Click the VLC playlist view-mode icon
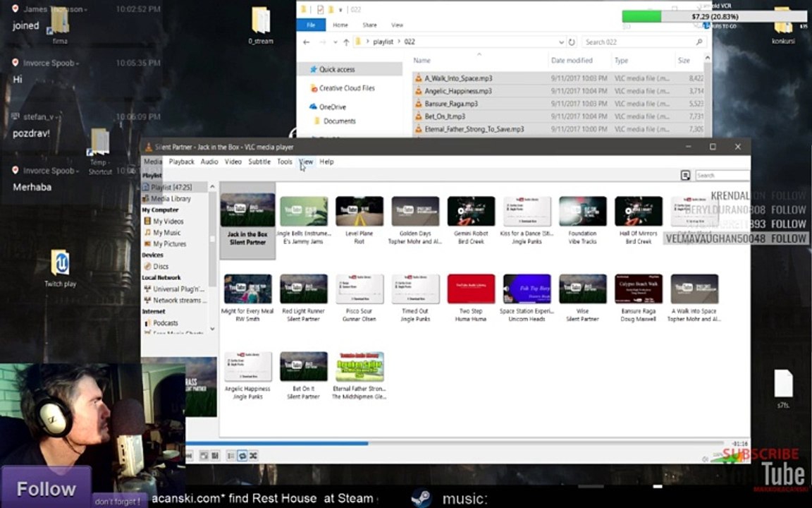This screenshot has height=508, width=812. (x=685, y=176)
